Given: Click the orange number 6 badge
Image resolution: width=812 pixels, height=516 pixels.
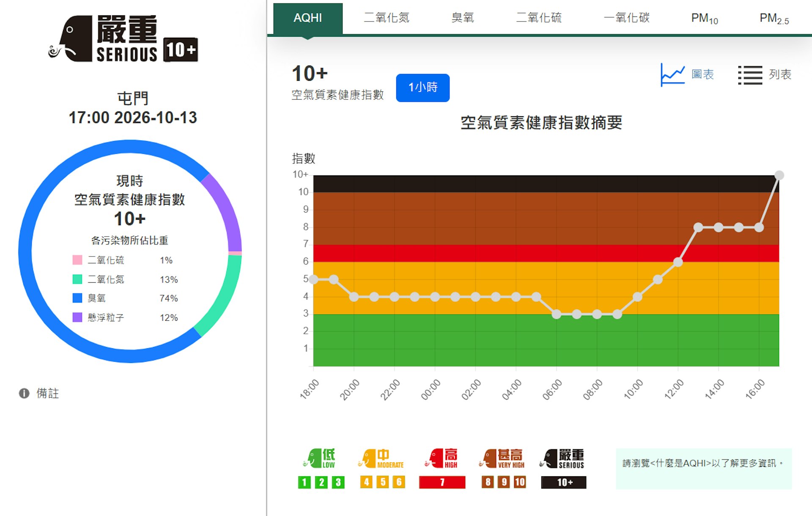Looking at the screenshot, I should (399, 482).
